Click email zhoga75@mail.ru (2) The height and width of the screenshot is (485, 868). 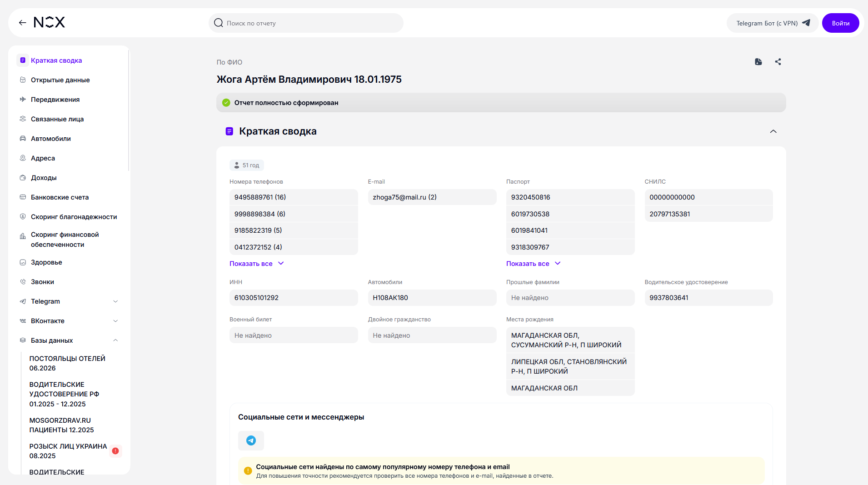coord(432,197)
